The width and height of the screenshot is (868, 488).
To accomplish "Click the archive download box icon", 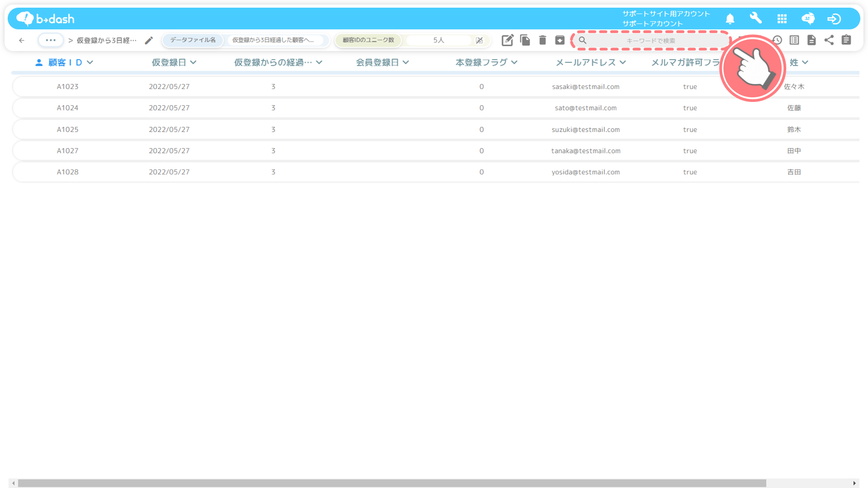I will click(559, 40).
